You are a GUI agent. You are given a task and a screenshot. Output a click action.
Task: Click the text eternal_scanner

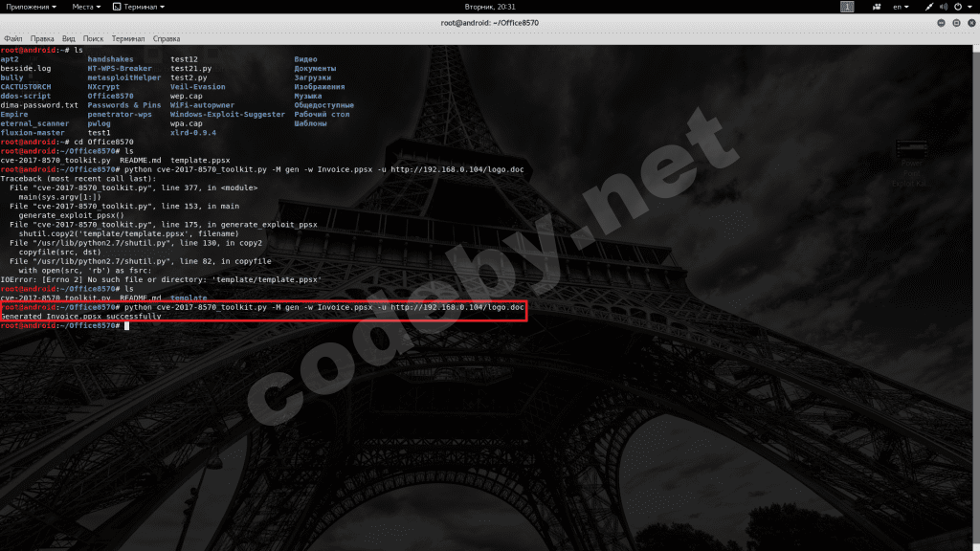tap(34, 123)
